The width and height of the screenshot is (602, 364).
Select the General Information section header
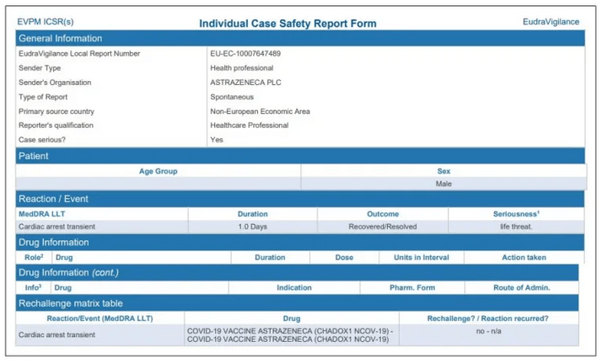coord(61,39)
